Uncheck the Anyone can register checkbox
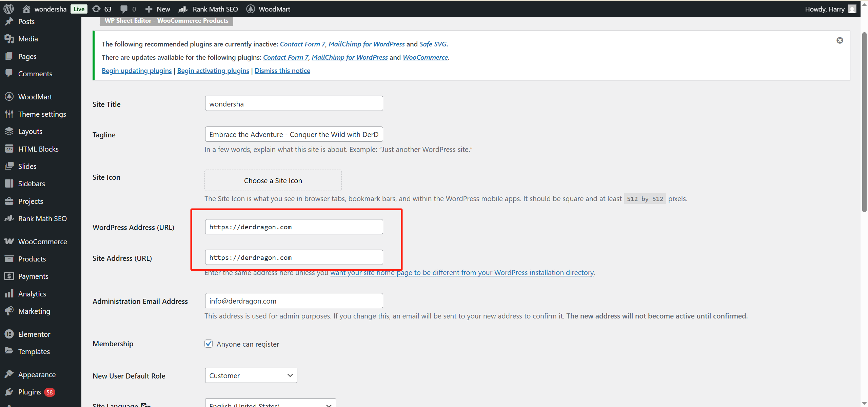Screen dimensions: 868x407 point(209,344)
